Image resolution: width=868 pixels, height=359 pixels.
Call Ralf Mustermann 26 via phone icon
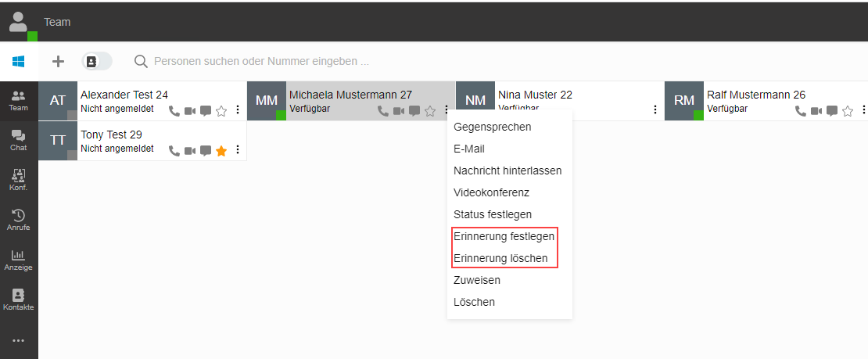click(801, 111)
